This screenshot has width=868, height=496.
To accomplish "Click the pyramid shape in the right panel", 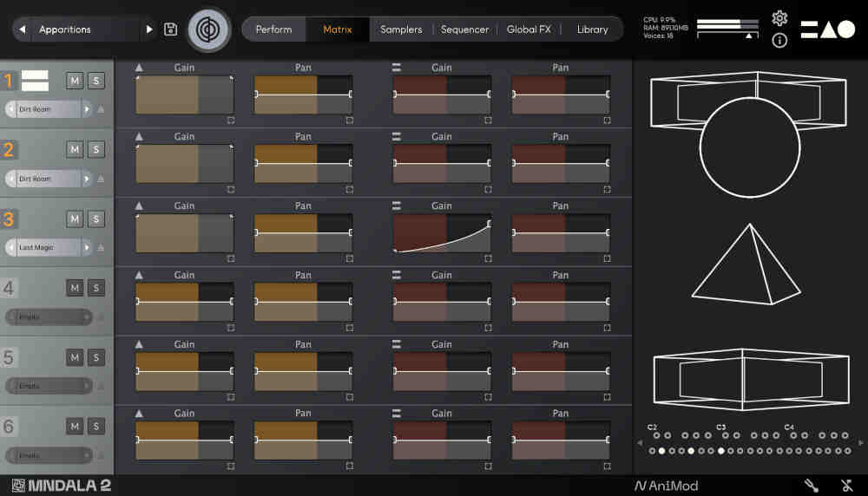I will click(745, 264).
